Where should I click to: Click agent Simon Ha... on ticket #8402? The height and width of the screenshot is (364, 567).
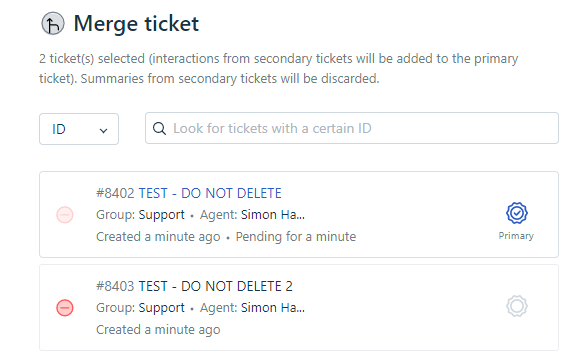(273, 215)
